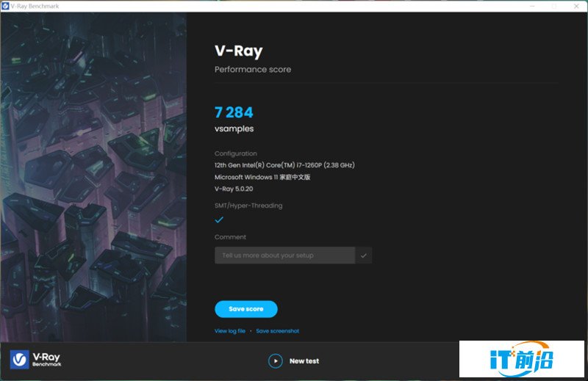Toggle the SMT/Hyper-Threading checkmark
Screen dimensions: 588x381
coord(219,219)
